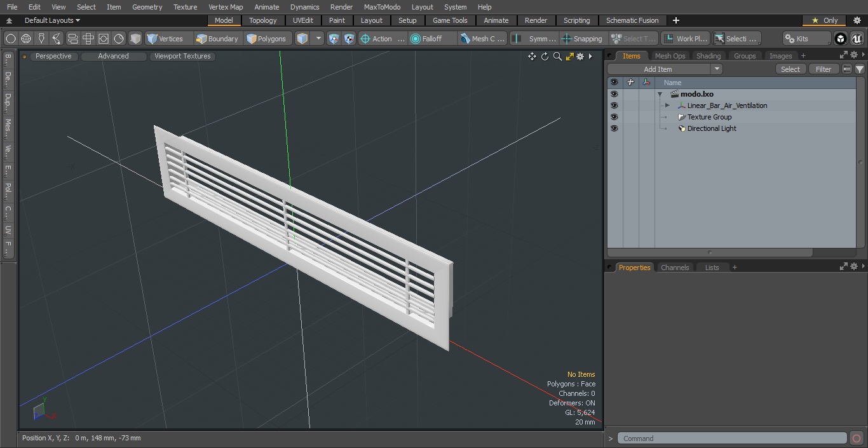Screen dimensions: 868x448
Task: Open the Action Center dropdown
Action: tap(383, 39)
